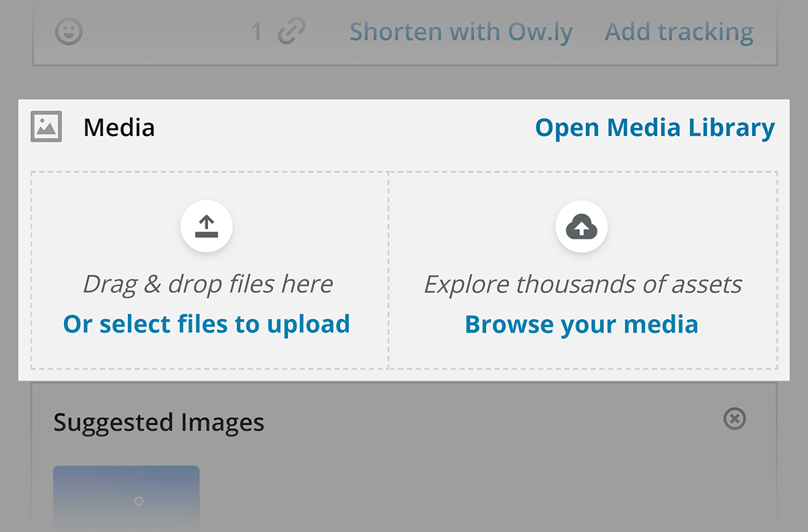Select Browse your media
This screenshot has width=808, height=532.
(582, 324)
